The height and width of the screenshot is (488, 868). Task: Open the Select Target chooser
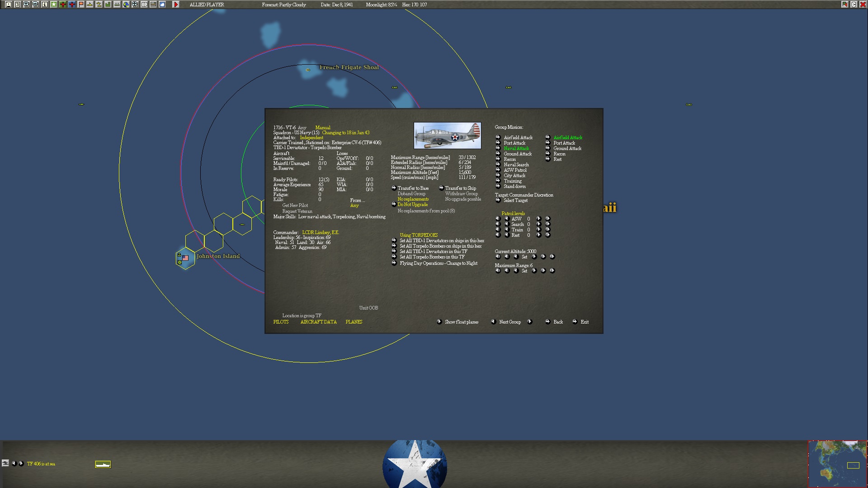pos(515,201)
